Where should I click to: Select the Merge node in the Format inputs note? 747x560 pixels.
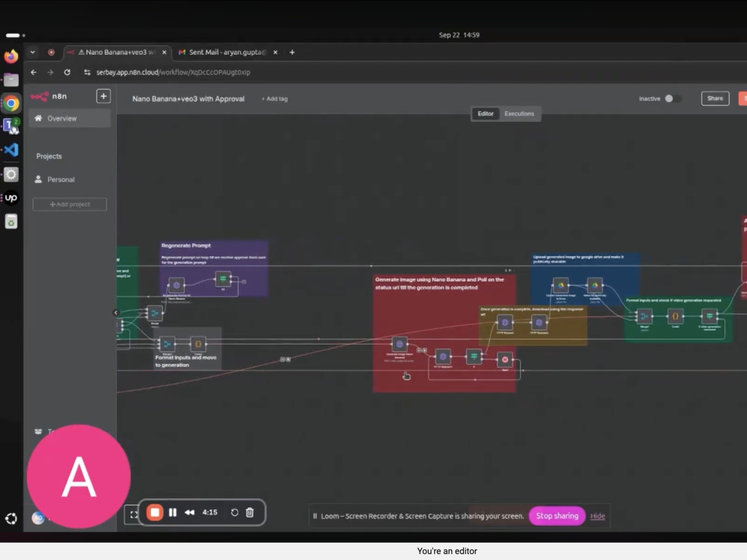[167, 343]
